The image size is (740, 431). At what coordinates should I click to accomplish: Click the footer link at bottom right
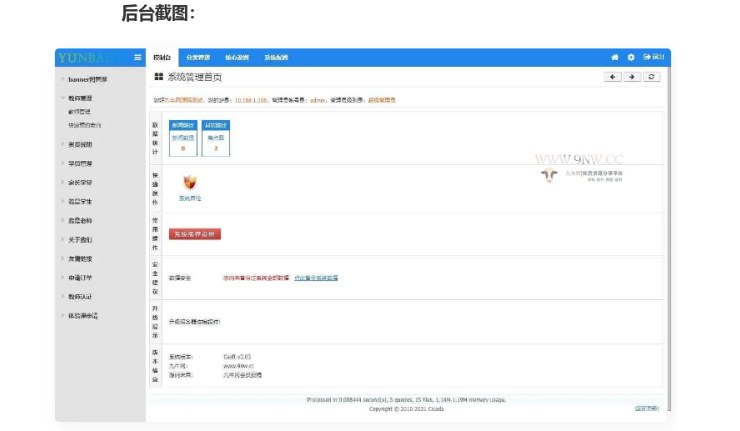(x=647, y=408)
